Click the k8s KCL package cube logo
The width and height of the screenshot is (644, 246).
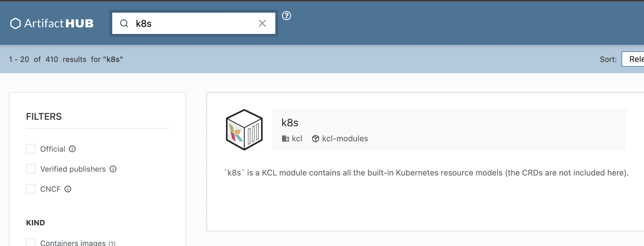(244, 130)
